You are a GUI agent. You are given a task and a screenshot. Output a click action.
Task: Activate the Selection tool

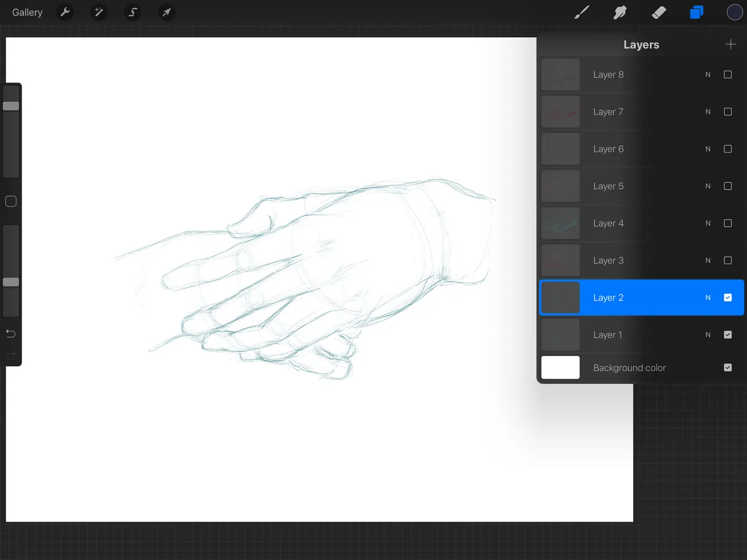[133, 12]
